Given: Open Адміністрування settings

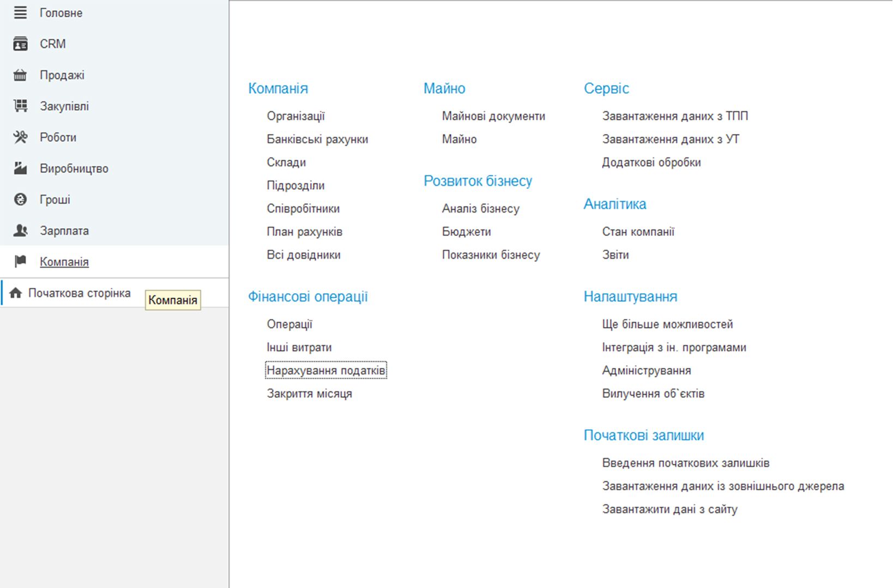Looking at the screenshot, I should click(x=647, y=371).
